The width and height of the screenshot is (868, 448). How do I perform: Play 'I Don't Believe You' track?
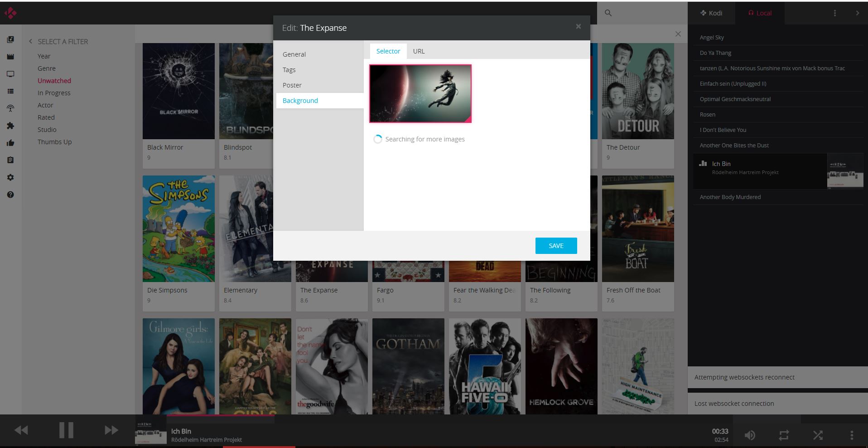pyautogui.click(x=778, y=130)
